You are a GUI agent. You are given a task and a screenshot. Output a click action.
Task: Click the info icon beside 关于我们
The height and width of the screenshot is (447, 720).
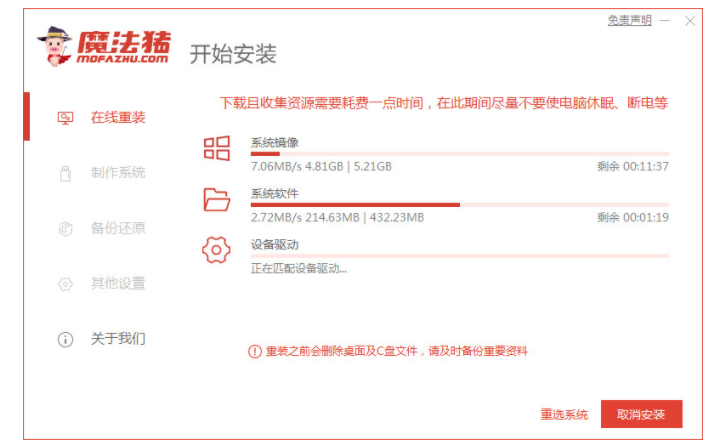click(66, 339)
